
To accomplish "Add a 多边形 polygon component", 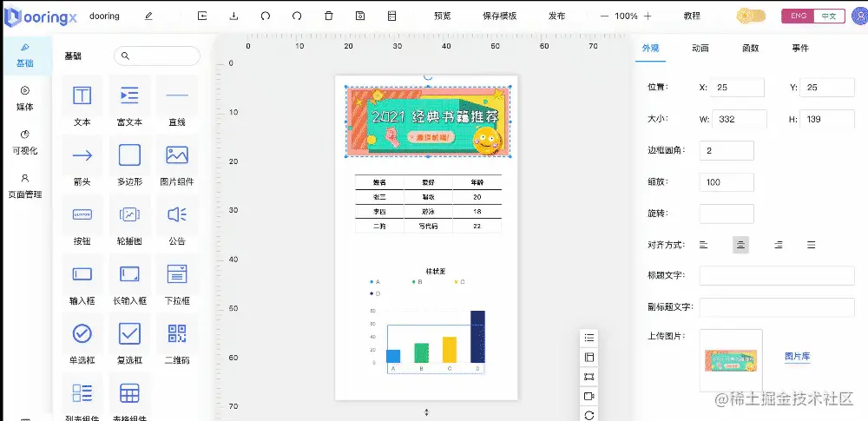I will click(x=129, y=162).
